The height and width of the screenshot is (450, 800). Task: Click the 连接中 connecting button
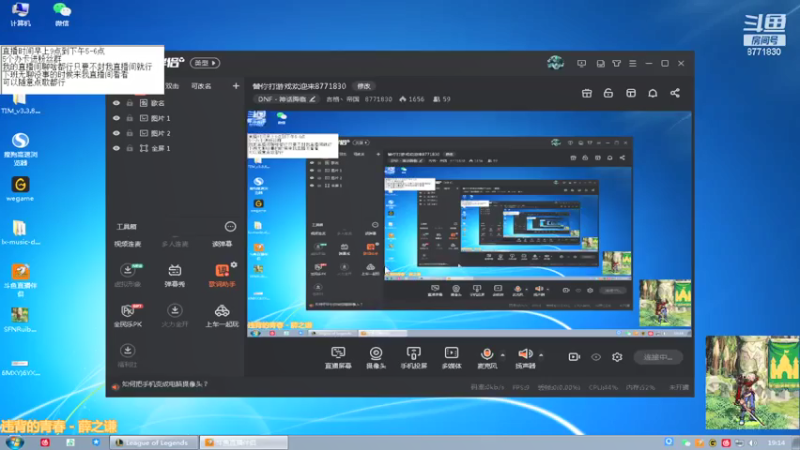[658, 357]
